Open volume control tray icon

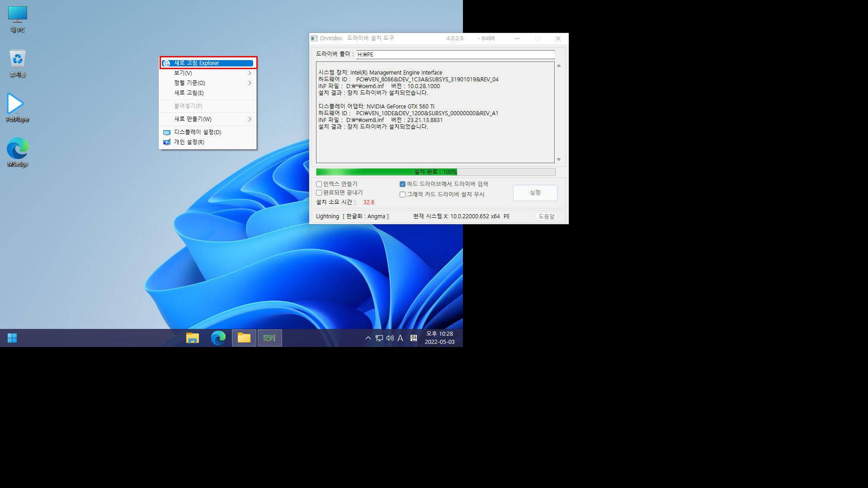tap(390, 338)
